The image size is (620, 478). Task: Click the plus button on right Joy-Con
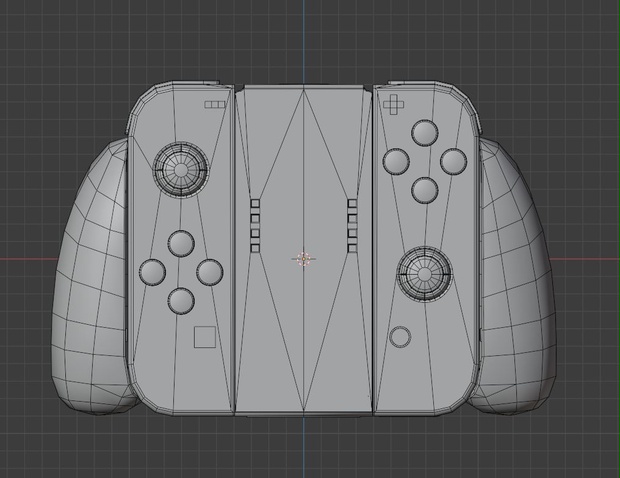(394, 104)
